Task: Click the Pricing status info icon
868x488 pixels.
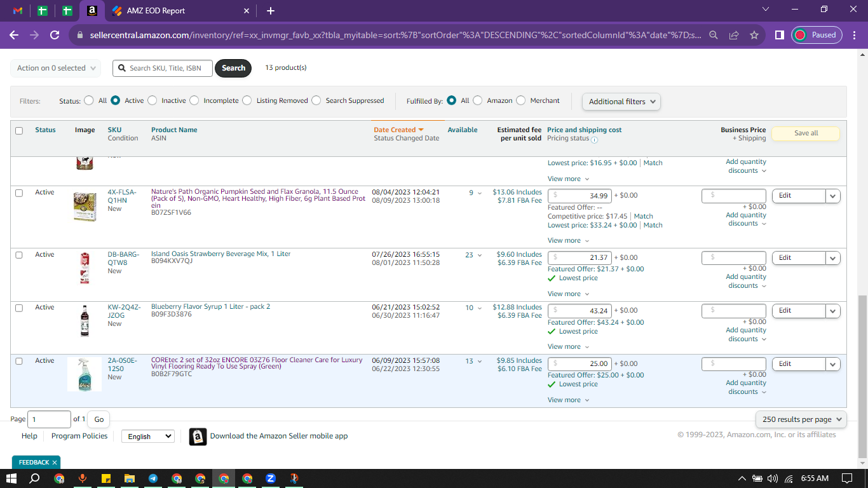Action: 595,139
